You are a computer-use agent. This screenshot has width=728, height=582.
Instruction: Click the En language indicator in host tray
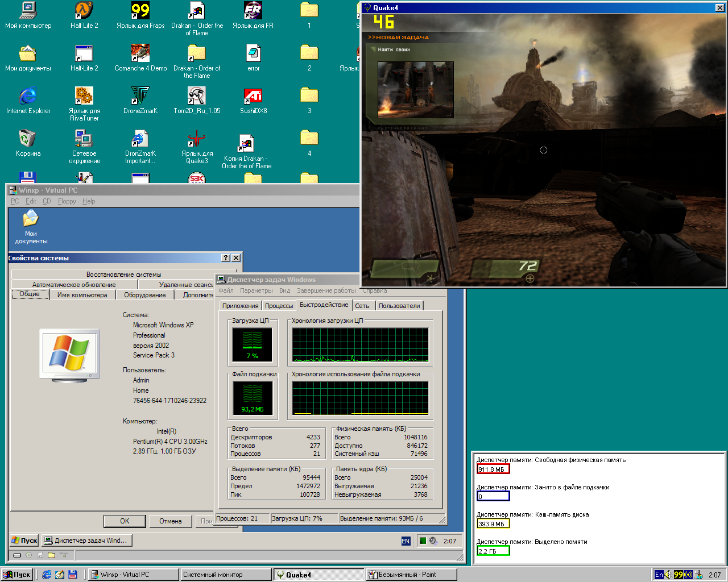tap(659, 575)
